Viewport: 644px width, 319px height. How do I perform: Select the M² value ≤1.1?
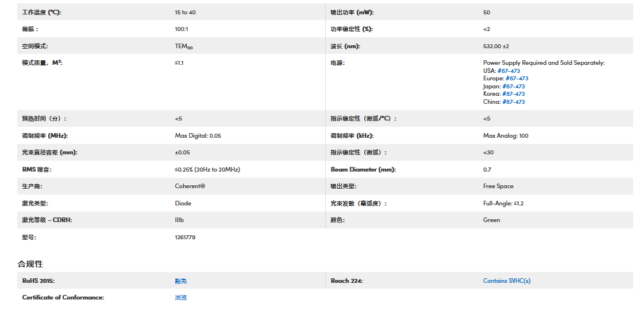point(179,63)
